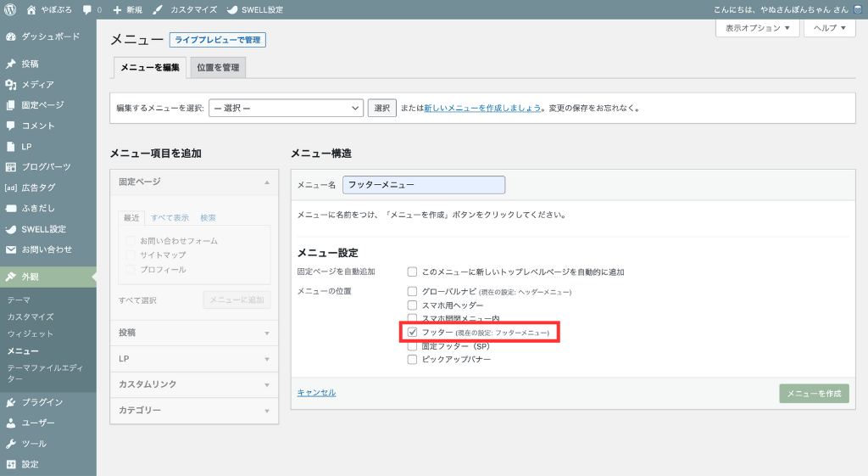Open テーマファイルエディター submenu item
The height and width of the screenshot is (476, 868).
pos(46,373)
